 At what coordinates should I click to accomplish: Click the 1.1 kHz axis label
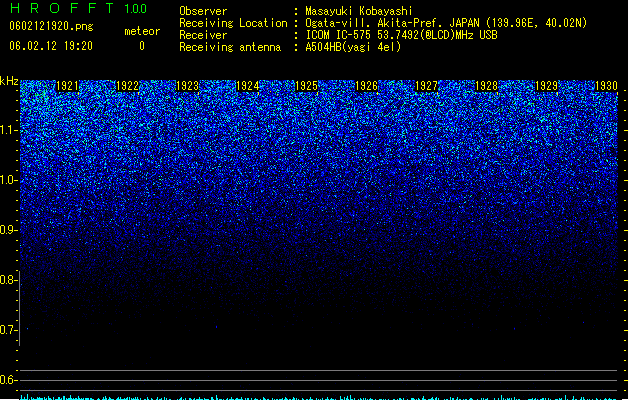(9, 130)
